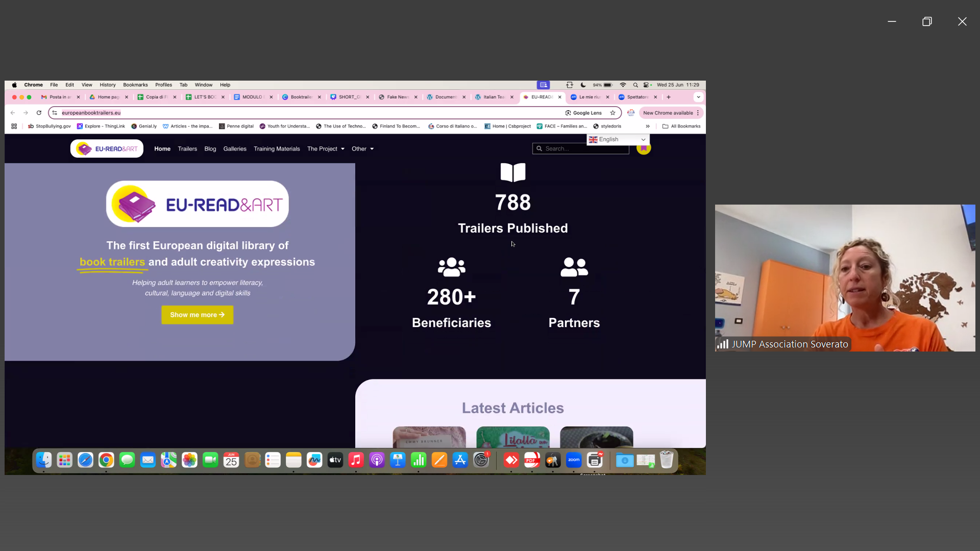Image resolution: width=980 pixels, height=551 pixels.
Task: Click the new tab plus icon
Action: (x=669, y=97)
